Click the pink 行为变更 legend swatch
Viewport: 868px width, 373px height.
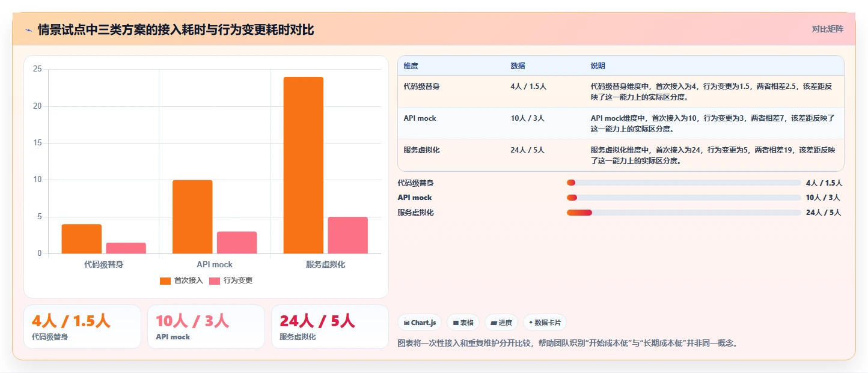tap(215, 281)
